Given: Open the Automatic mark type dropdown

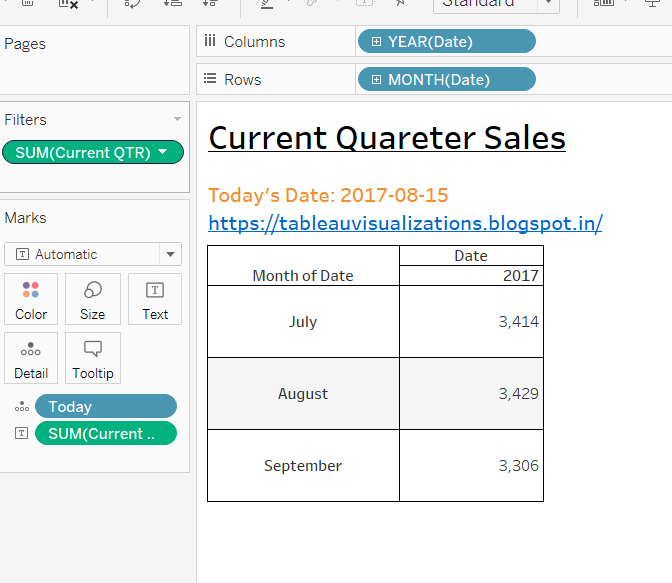Looking at the screenshot, I should click(x=93, y=254).
